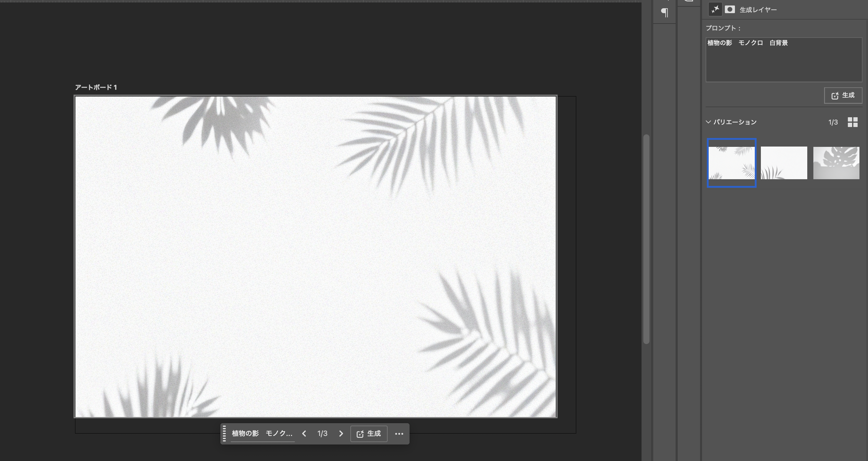Edit the prompt field in contextual taskbar
Image resolution: width=868 pixels, height=461 pixels.
tap(262, 434)
